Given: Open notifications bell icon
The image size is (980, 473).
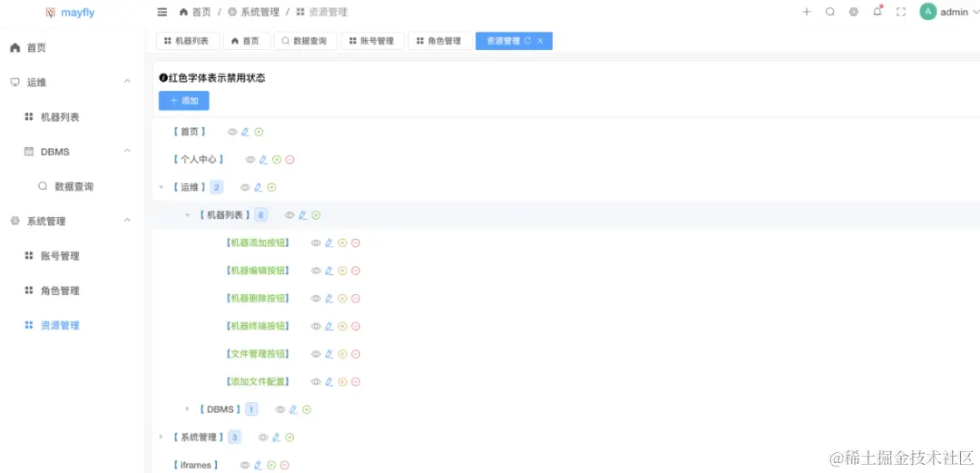Looking at the screenshot, I should (x=877, y=11).
